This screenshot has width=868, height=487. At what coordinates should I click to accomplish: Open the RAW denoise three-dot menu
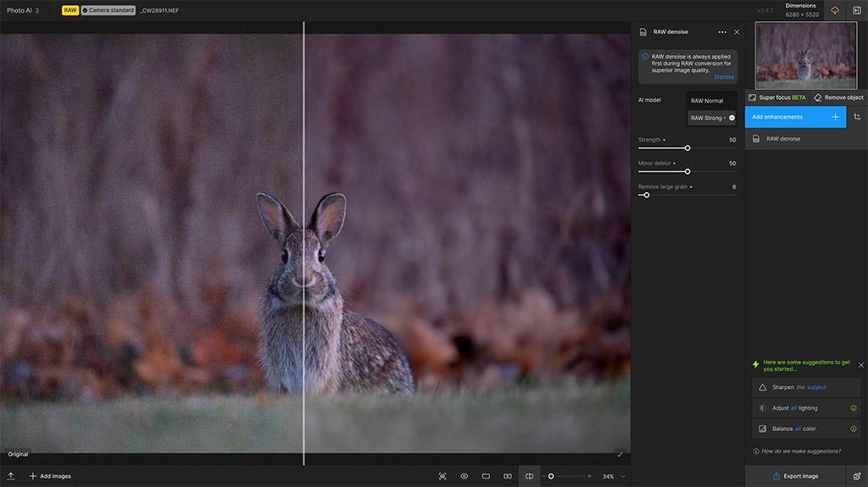[722, 32]
